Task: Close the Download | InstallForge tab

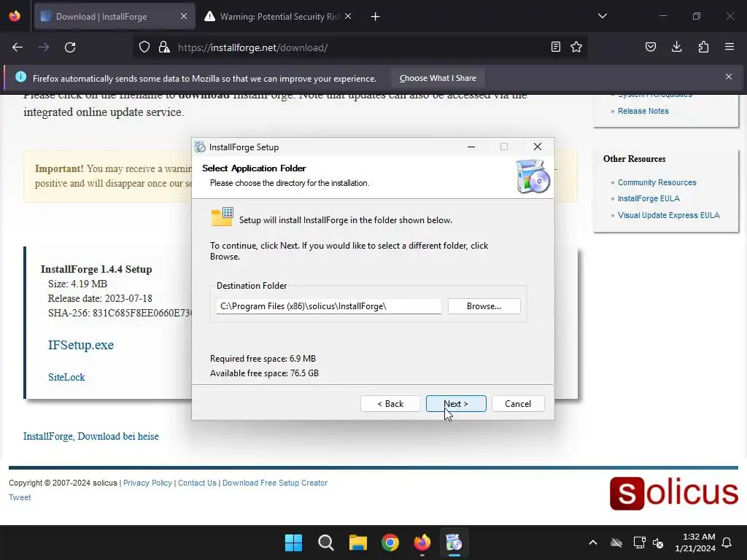Action: point(184,17)
